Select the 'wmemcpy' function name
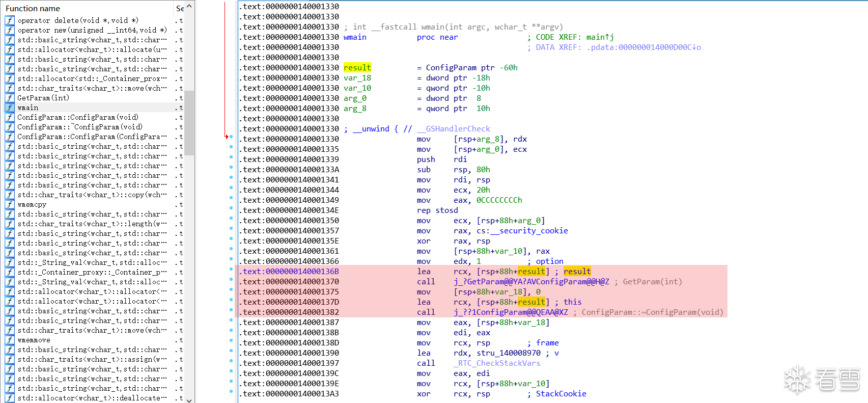This screenshot has height=403, width=868. click(32, 204)
